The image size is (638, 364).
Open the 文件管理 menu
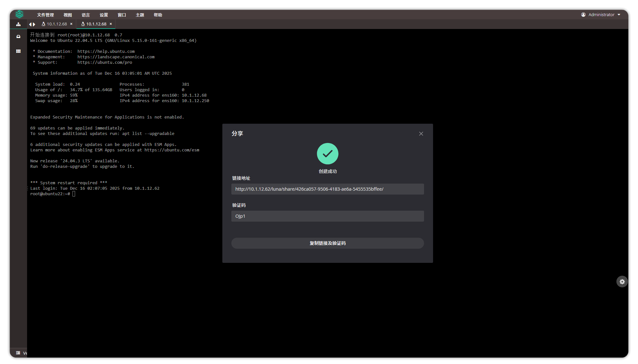click(45, 15)
